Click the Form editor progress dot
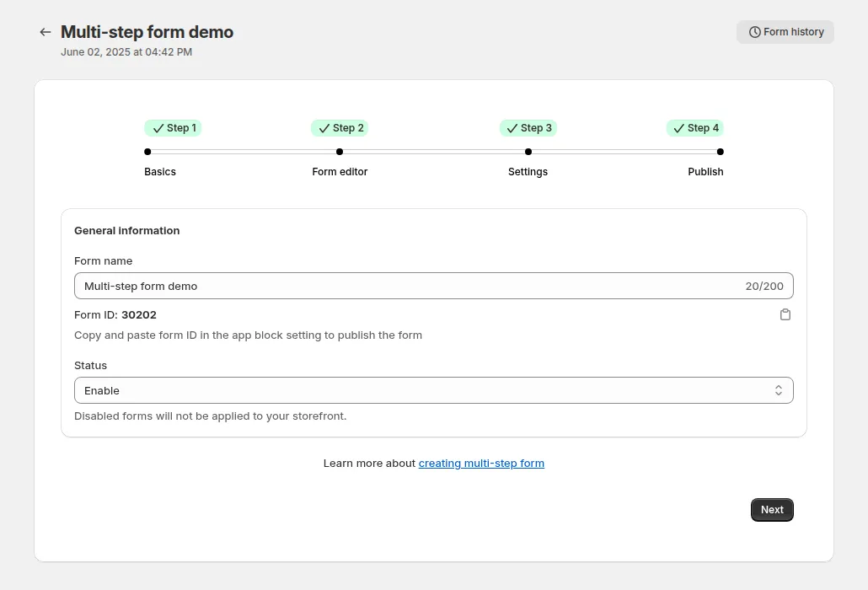 [340, 152]
